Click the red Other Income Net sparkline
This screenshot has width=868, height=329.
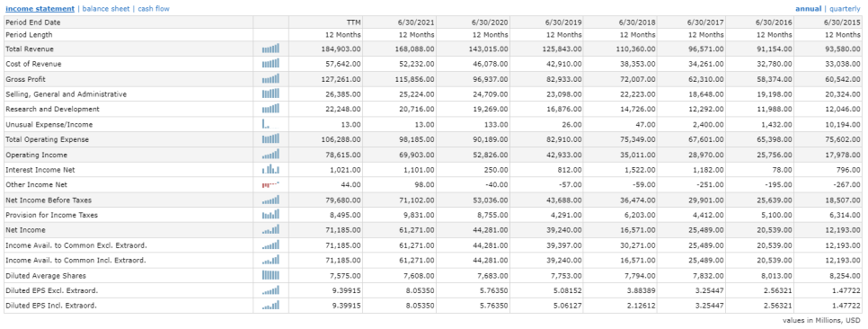pyautogui.click(x=270, y=184)
